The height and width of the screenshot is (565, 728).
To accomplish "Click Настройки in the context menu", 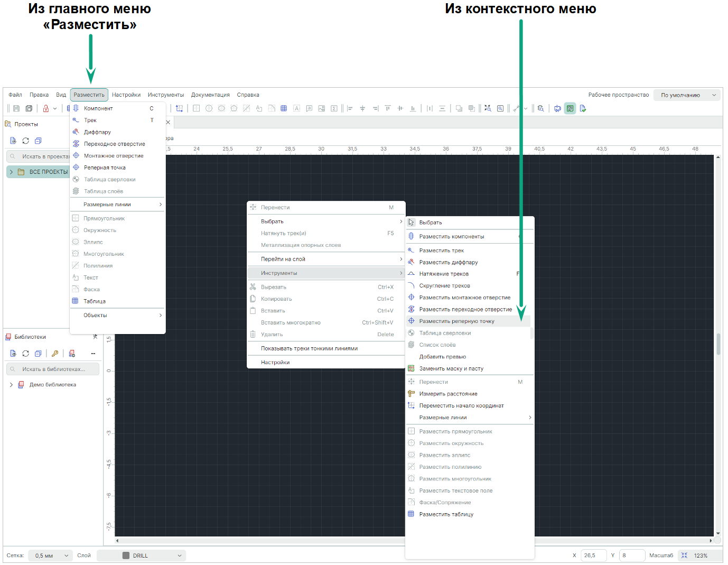I will click(326, 363).
